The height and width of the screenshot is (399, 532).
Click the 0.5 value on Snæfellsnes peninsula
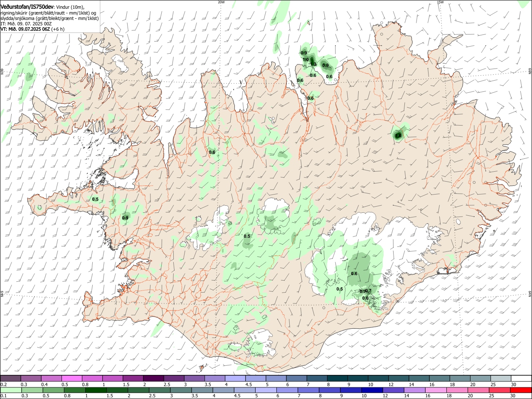[95, 199]
